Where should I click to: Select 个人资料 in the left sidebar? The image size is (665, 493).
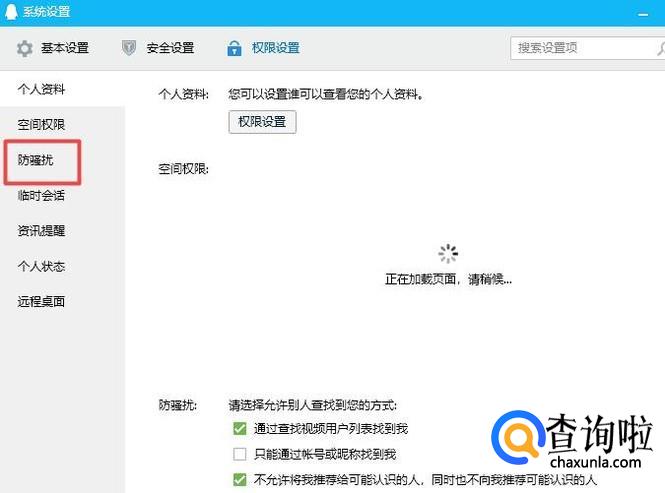pyautogui.click(x=41, y=90)
